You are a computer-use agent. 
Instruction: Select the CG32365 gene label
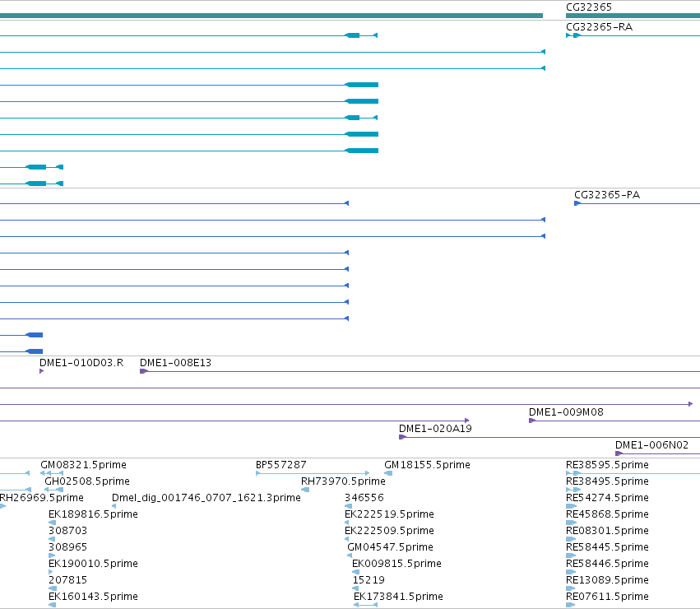tap(588, 7)
